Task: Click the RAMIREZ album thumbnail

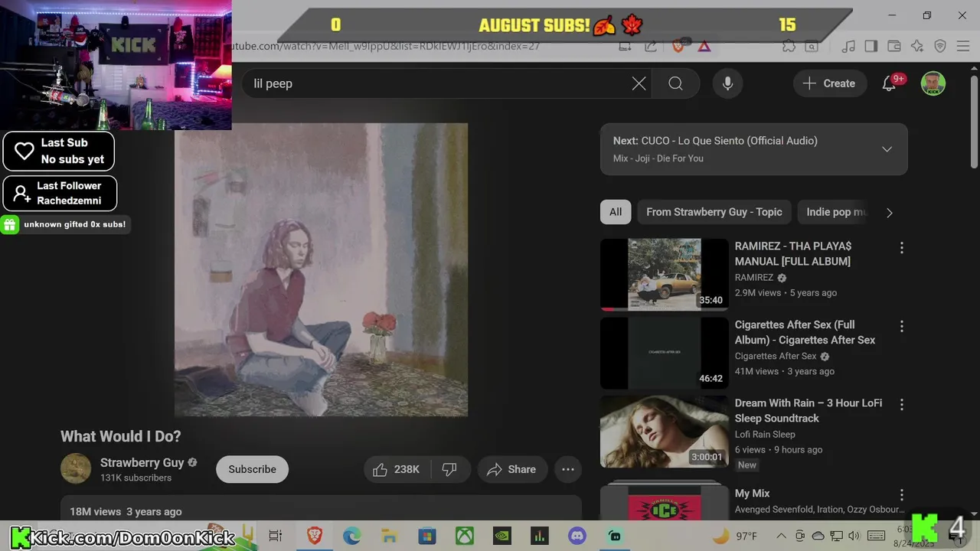Action: tap(664, 274)
